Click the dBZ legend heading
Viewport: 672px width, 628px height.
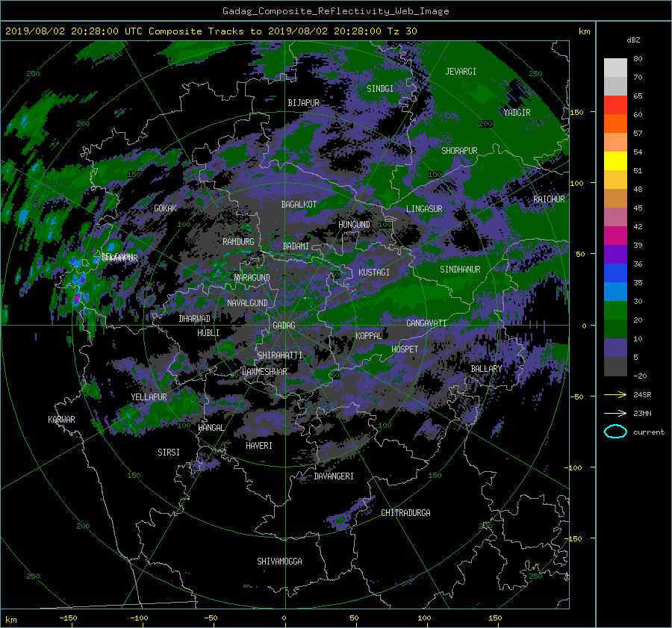(633, 40)
